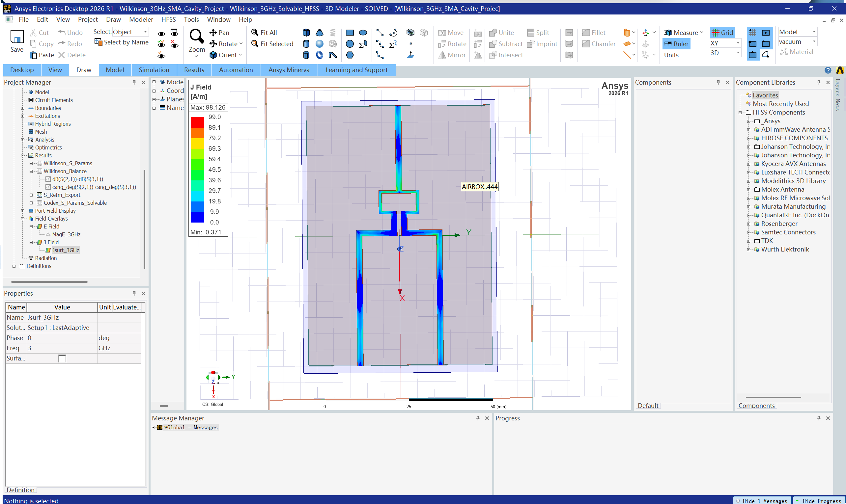846x504 pixels.
Task: Toggle the Ruler display
Action: coord(676,44)
